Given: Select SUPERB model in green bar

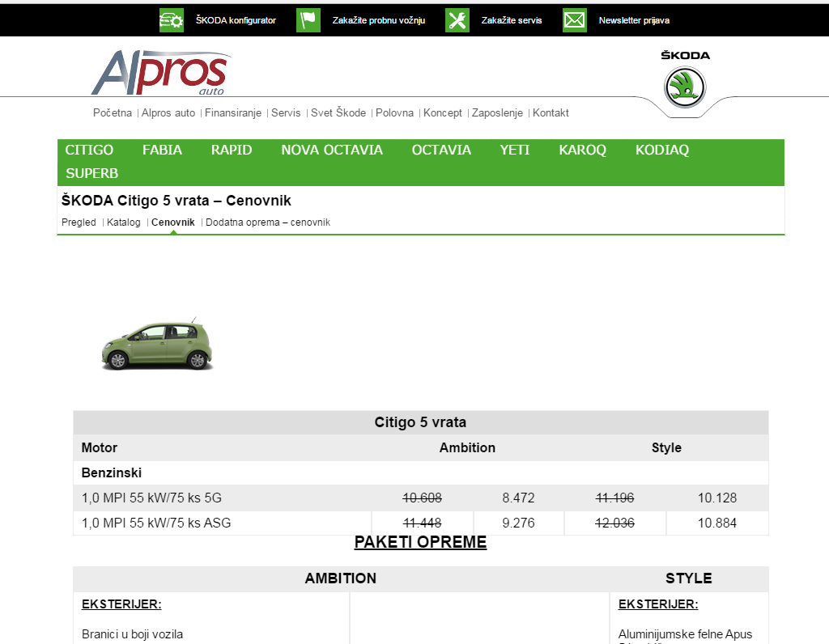Looking at the screenshot, I should (x=92, y=173).
